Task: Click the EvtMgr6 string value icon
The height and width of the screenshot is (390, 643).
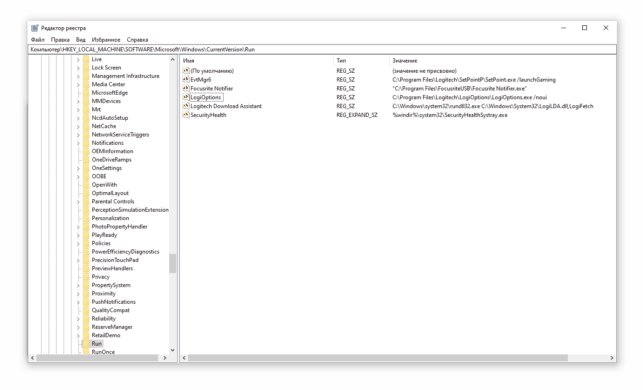Action: point(186,80)
